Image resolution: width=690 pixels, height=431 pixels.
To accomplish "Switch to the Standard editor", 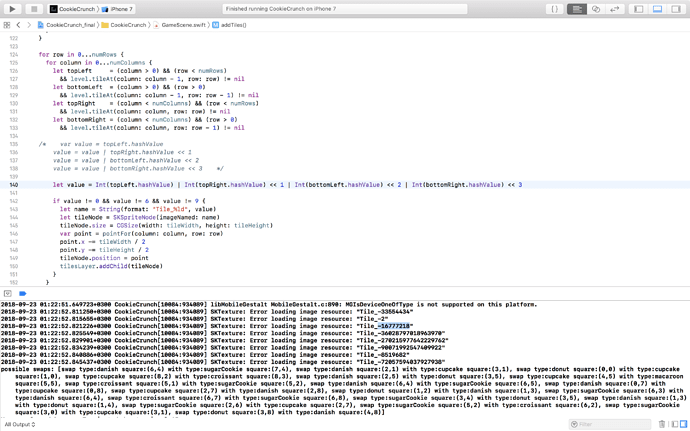I will pyautogui.click(x=577, y=9).
